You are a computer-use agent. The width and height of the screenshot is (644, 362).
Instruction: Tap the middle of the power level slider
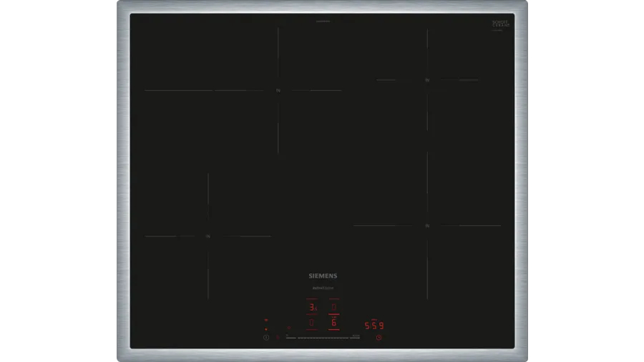pyautogui.click(x=322, y=336)
